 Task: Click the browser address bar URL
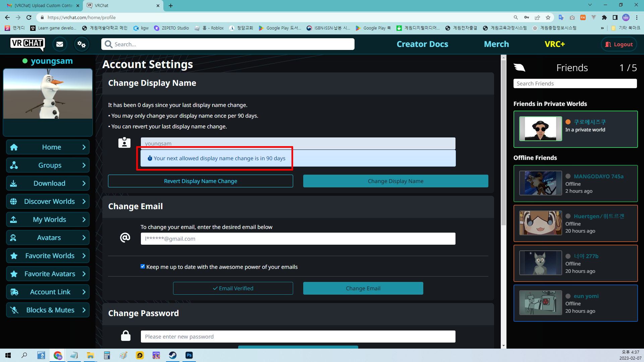tap(82, 17)
